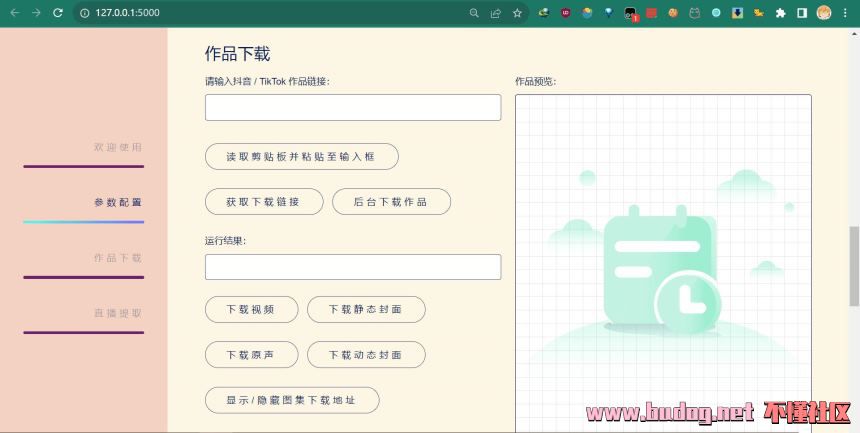Click the 运行结果 output field
The image size is (860, 433).
pyautogui.click(x=353, y=267)
